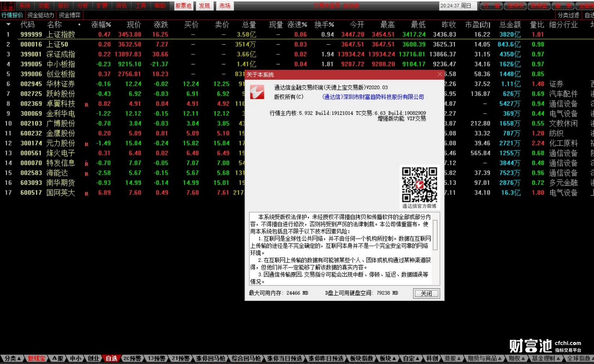Switch to the 中小 bottom tab
This screenshot has width=594, height=364.
pyautogui.click(x=75, y=359)
